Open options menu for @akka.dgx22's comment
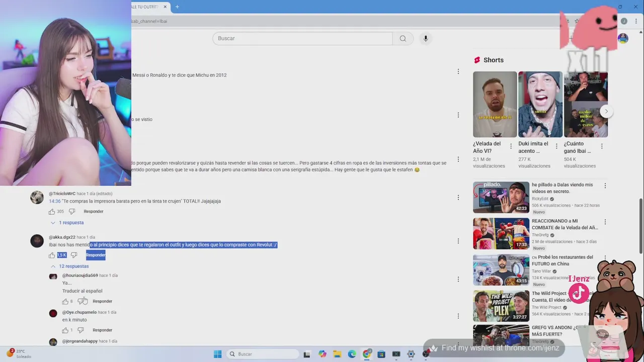The height and width of the screenshot is (362, 644). pos(458,241)
